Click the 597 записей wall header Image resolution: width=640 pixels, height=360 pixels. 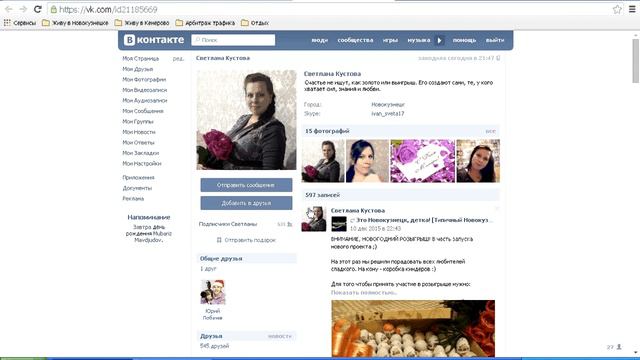coord(400,195)
